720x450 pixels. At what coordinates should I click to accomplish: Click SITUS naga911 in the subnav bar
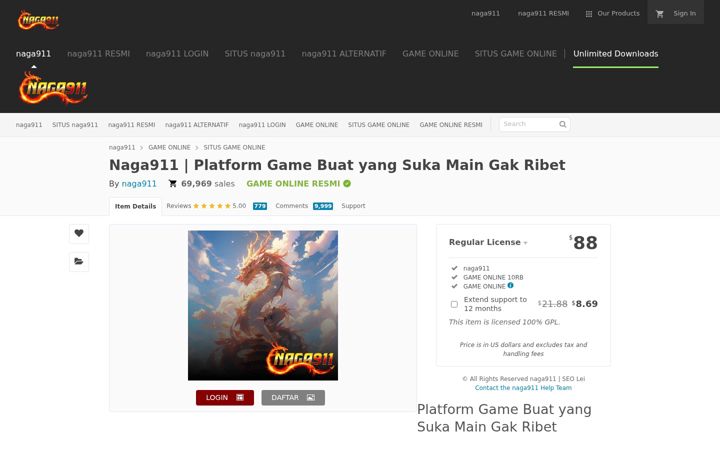point(75,124)
